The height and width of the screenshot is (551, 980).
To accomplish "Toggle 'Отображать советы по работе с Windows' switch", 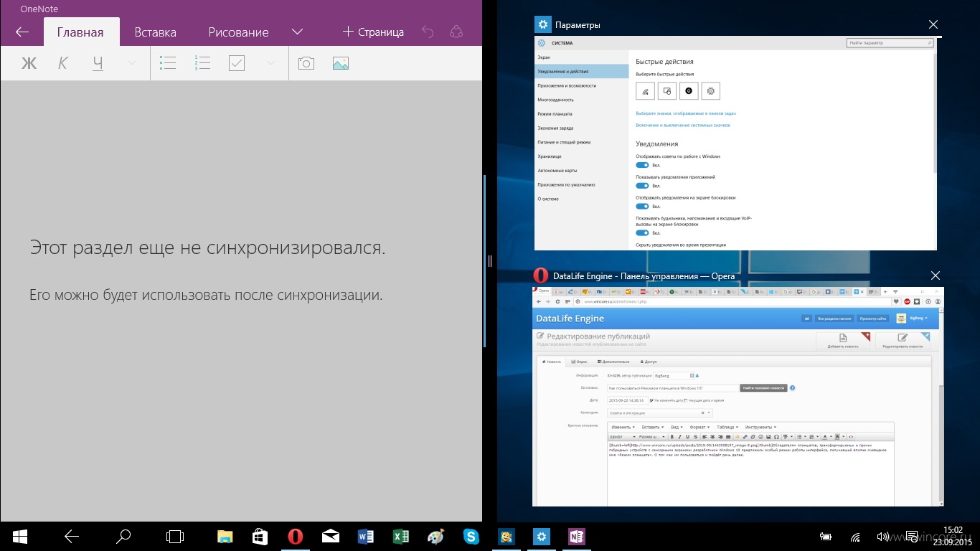I will click(x=642, y=165).
